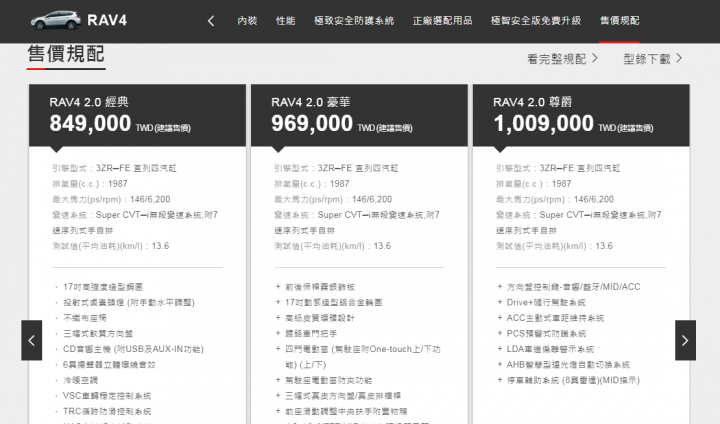Open the 內裝 menu tab
This screenshot has height=424, width=720.
point(247,21)
